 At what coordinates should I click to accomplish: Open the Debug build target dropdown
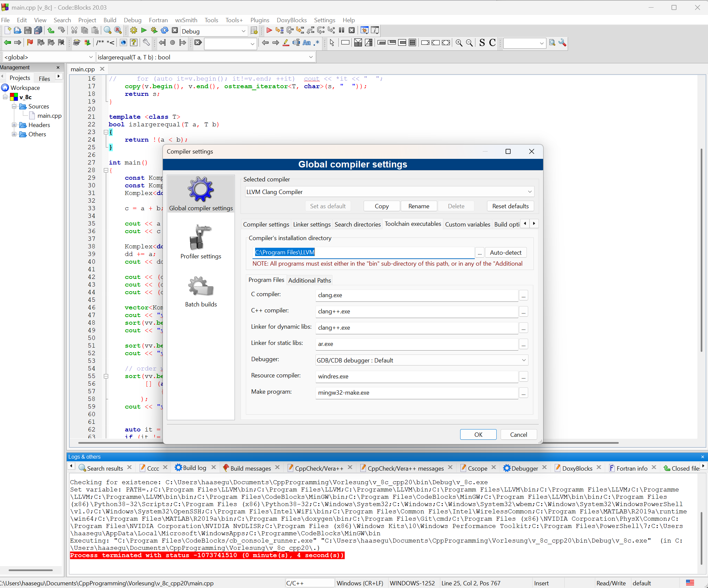tap(214, 31)
